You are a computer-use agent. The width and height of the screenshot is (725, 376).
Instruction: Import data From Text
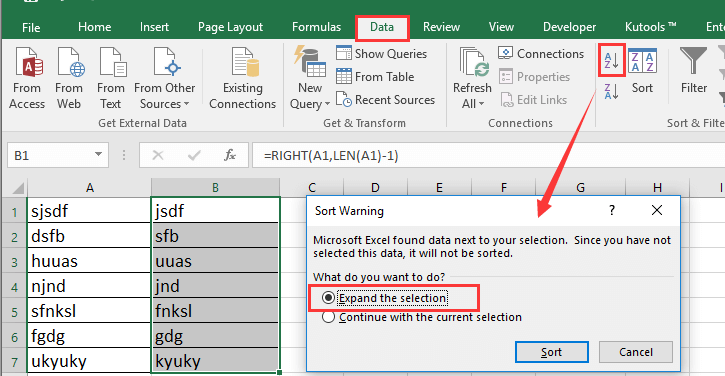tap(111, 78)
